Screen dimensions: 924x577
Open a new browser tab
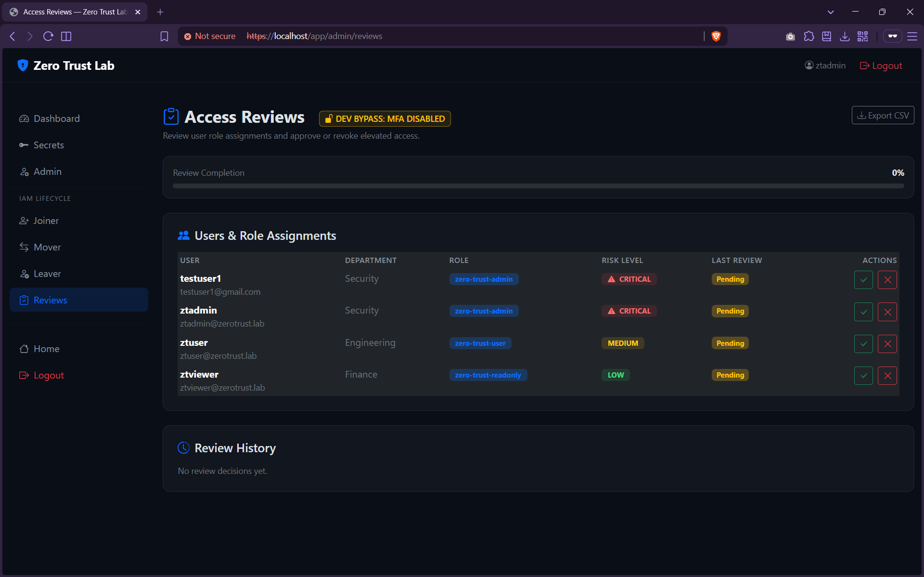pyautogui.click(x=160, y=12)
